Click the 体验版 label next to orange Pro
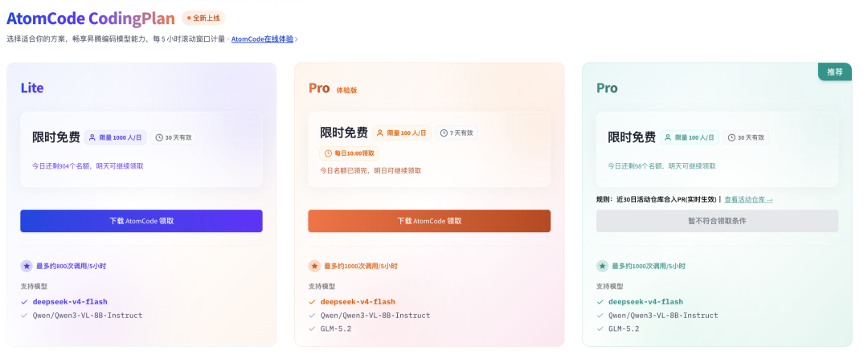 click(x=346, y=90)
